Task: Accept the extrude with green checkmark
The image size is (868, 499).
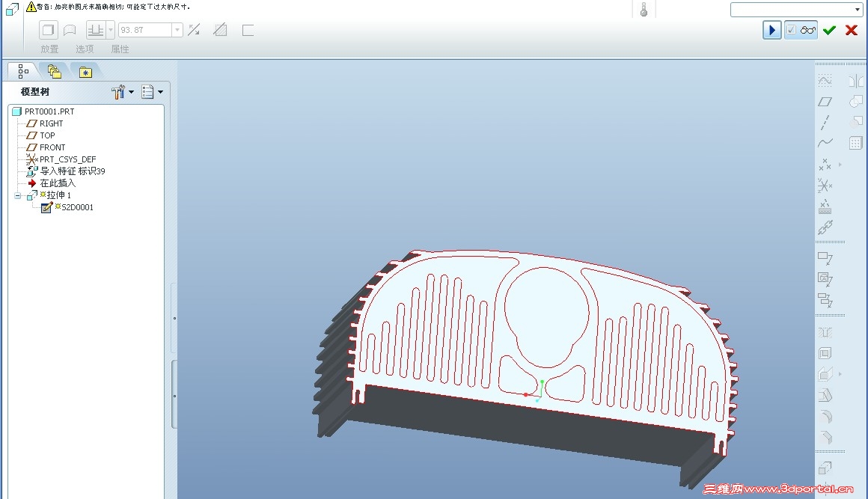Action: 829,31
